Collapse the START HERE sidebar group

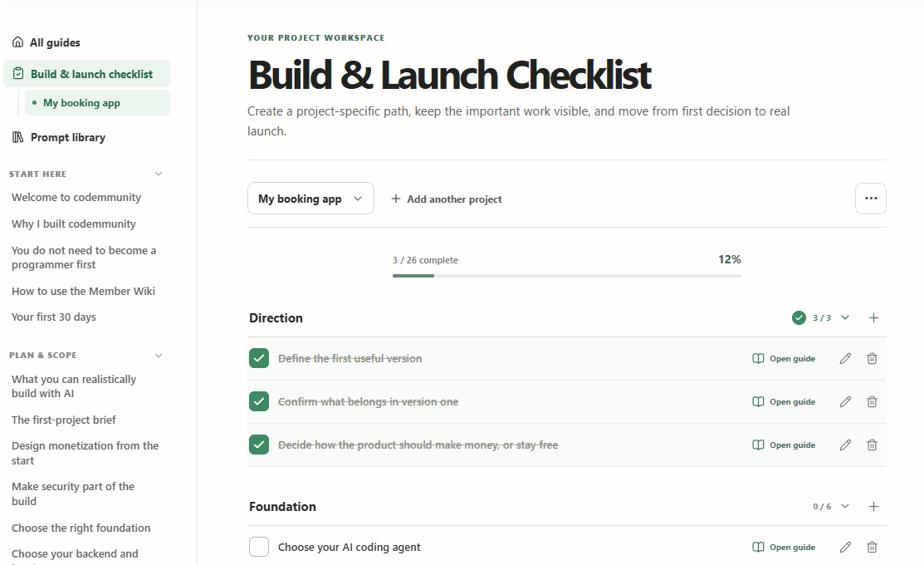[x=159, y=174]
